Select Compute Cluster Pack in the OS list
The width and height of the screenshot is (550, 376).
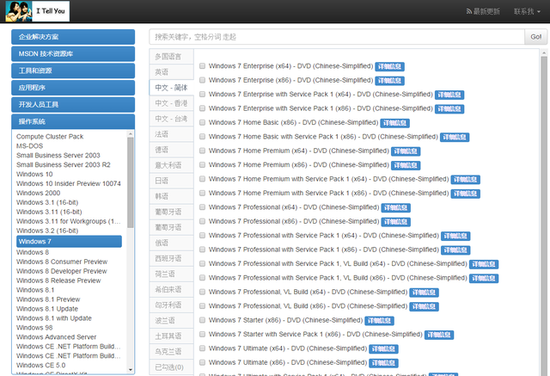[x=50, y=136]
